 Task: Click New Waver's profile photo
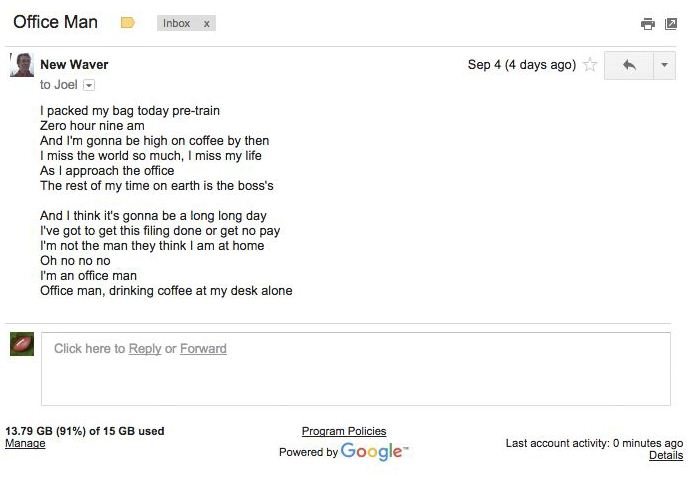click(22, 65)
